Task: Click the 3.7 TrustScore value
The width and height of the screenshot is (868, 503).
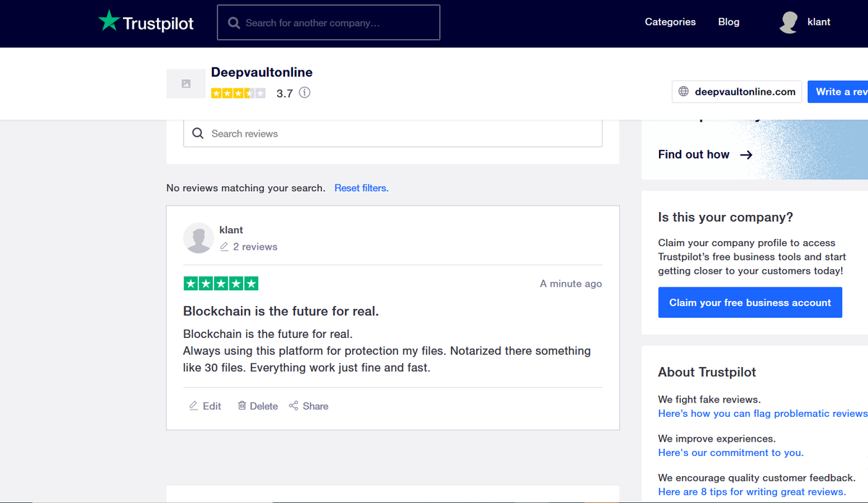Action: click(285, 93)
